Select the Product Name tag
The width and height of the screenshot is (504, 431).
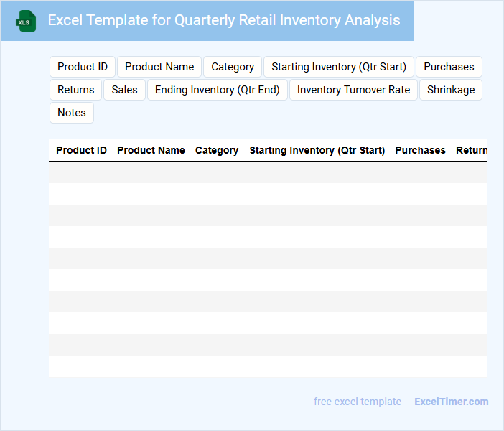pyautogui.click(x=159, y=67)
